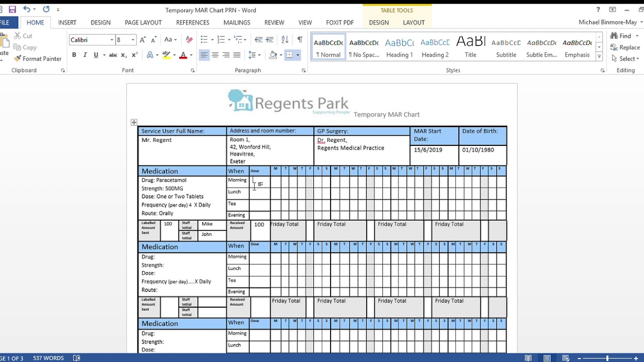The image size is (644, 362).
Task: Select Align Left
Action: coord(204,55)
